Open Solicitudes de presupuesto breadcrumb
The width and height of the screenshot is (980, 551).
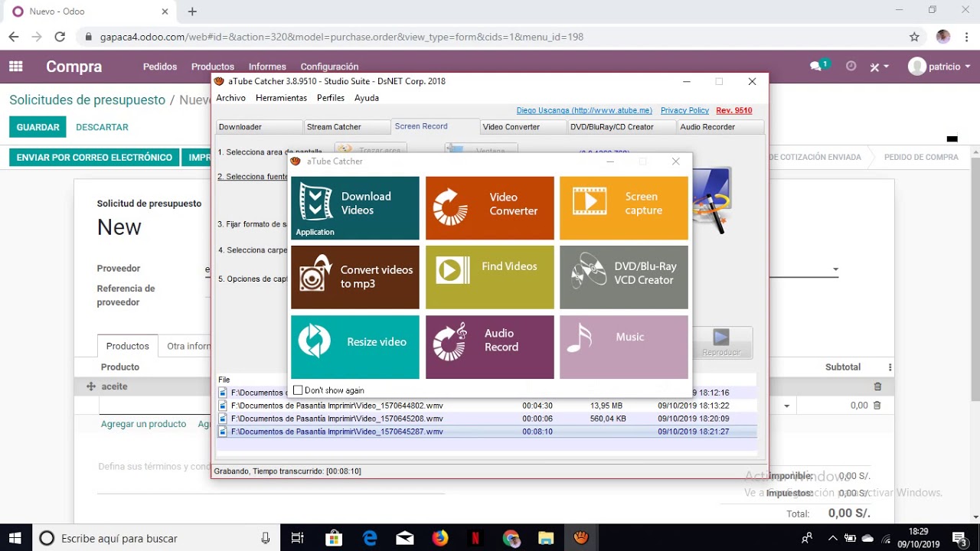(x=87, y=100)
